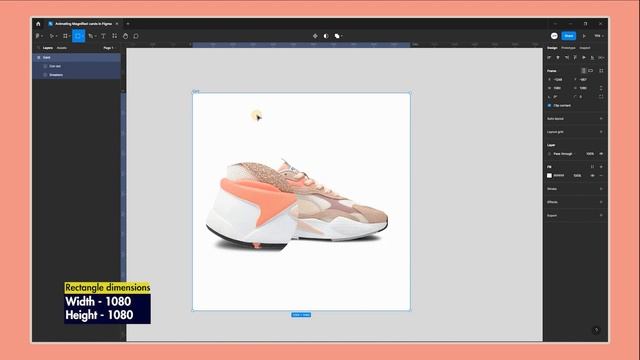Remove the white fill
640x360 pixels.
pos(601,176)
